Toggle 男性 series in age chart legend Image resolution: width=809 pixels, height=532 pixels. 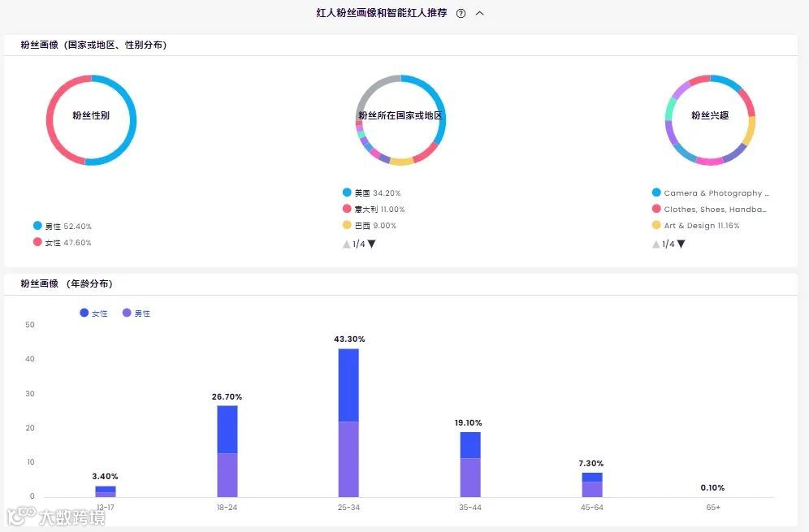(x=136, y=313)
